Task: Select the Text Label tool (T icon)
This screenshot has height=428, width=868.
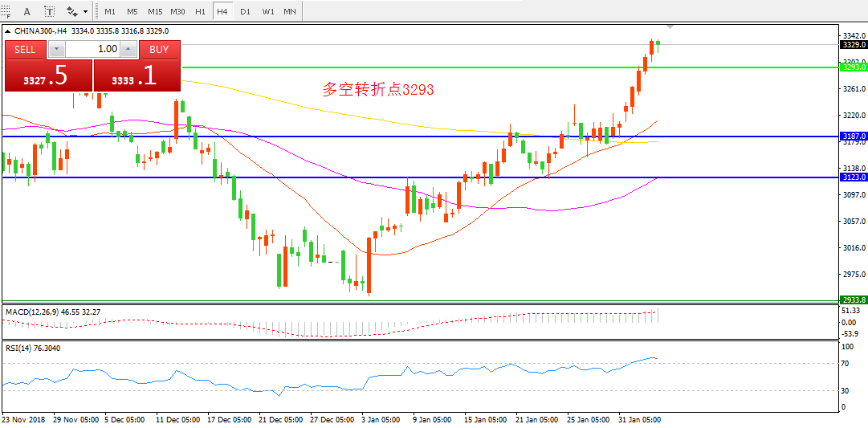Action: point(49,11)
